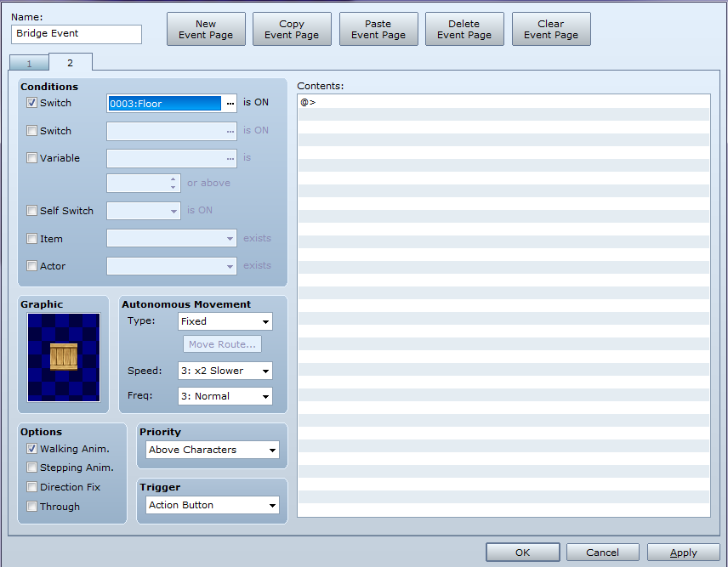Viewport: 728px width, 567px height.
Task: Select the first @> line in Contents
Action: click(x=503, y=102)
